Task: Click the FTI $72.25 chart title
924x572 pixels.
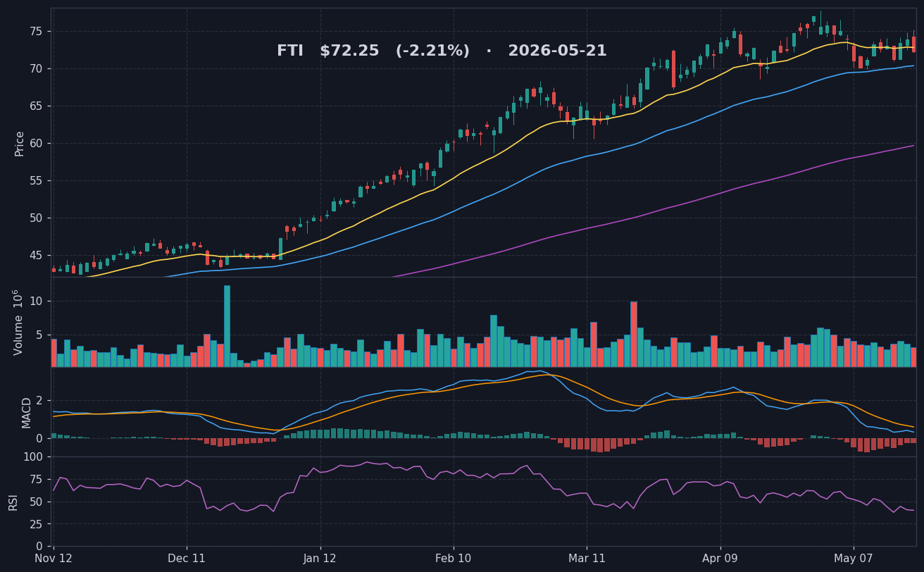Action: [x=442, y=51]
